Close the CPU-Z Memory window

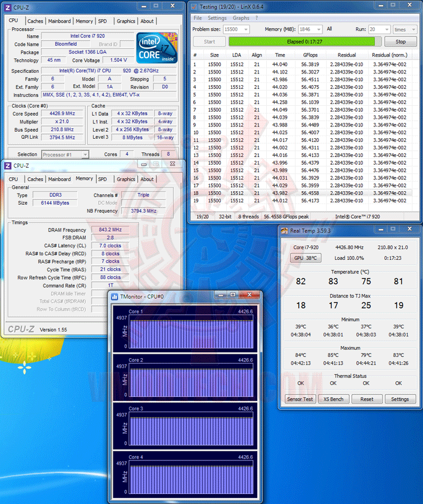tap(173, 163)
